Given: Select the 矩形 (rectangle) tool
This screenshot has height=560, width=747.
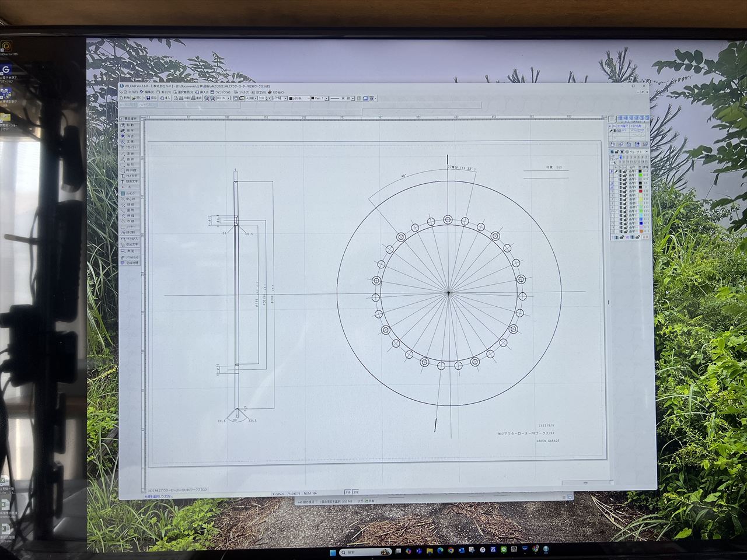Looking at the screenshot, I should tap(129, 164).
